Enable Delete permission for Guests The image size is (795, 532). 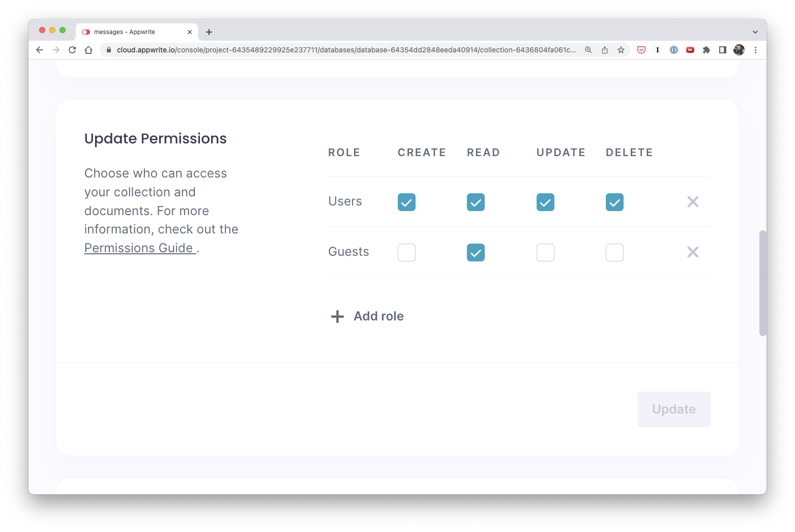click(614, 253)
